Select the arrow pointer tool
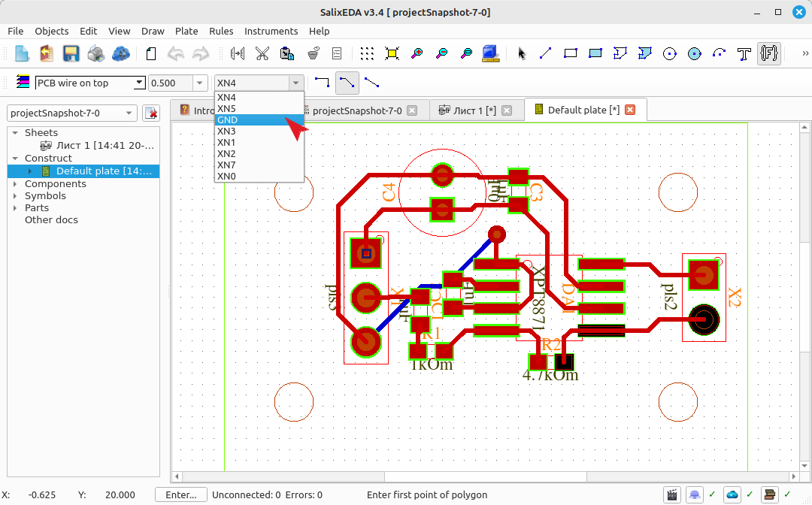This screenshot has height=505, width=812. point(522,53)
